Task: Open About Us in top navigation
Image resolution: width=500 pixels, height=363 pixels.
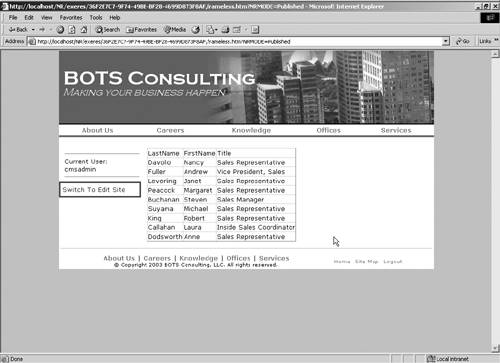Action: click(98, 130)
